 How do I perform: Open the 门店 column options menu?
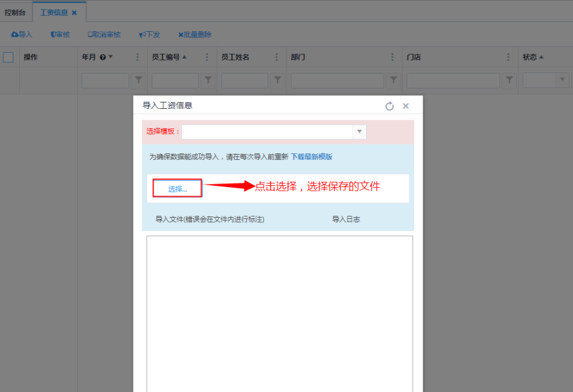(x=509, y=57)
